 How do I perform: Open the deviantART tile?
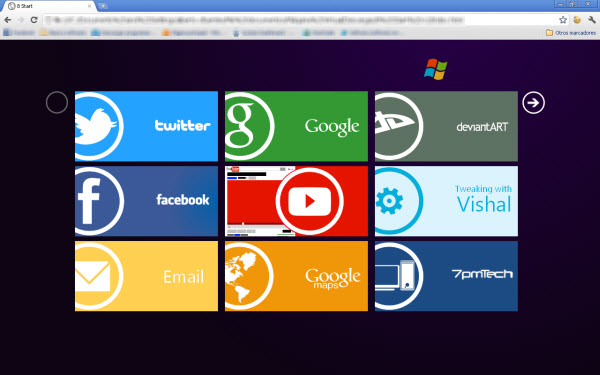[x=446, y=126]
